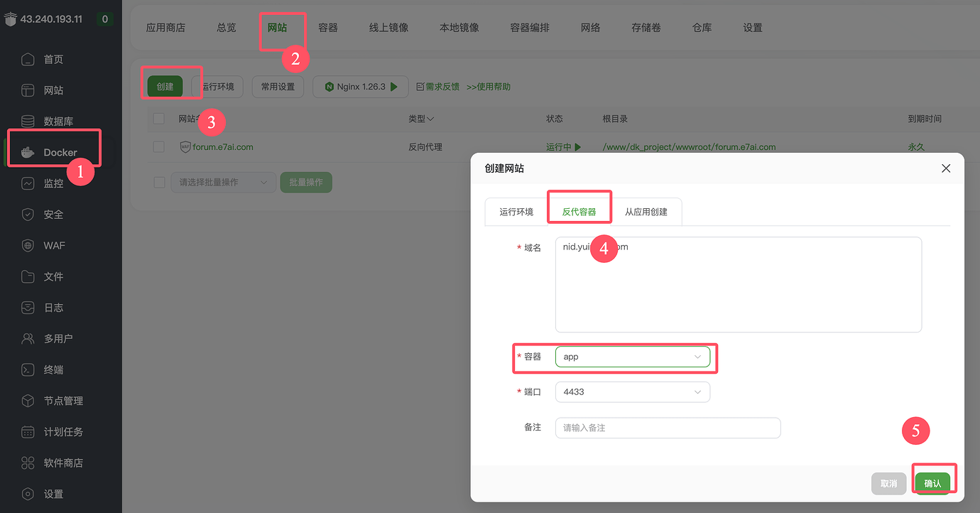Click the 安全 shield icon

pyautogui.click(x=28, y=215)
